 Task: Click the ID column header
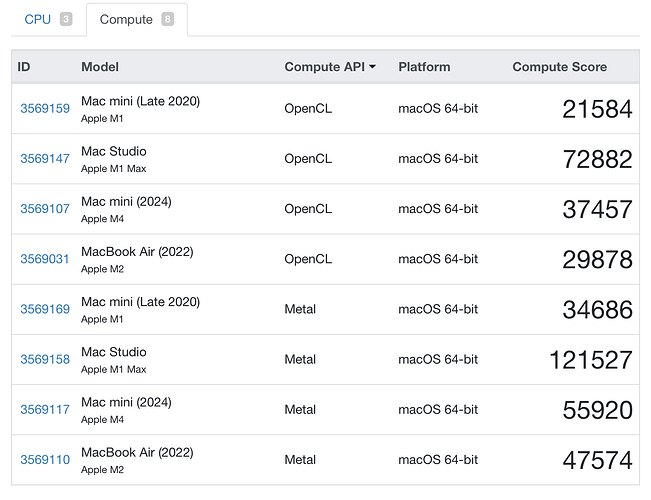pos(24,67)
